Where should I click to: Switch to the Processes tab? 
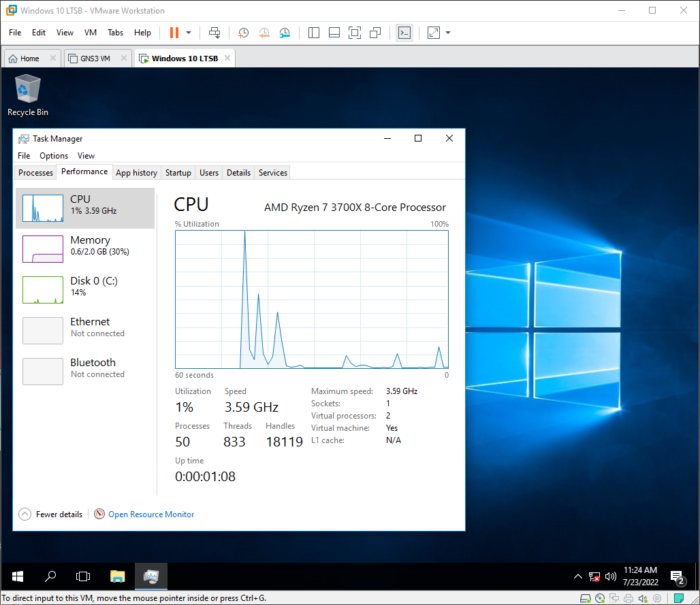pyautogui.click(x=35, y=173)
